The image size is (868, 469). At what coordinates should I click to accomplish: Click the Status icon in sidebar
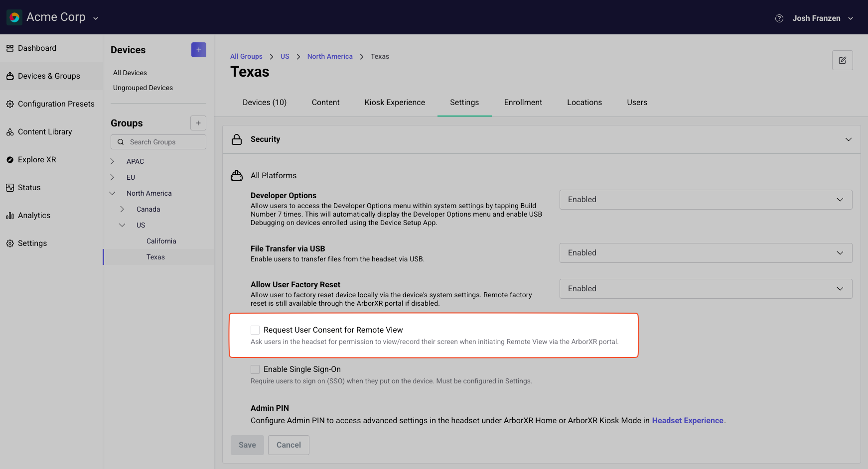pos(10,188)
